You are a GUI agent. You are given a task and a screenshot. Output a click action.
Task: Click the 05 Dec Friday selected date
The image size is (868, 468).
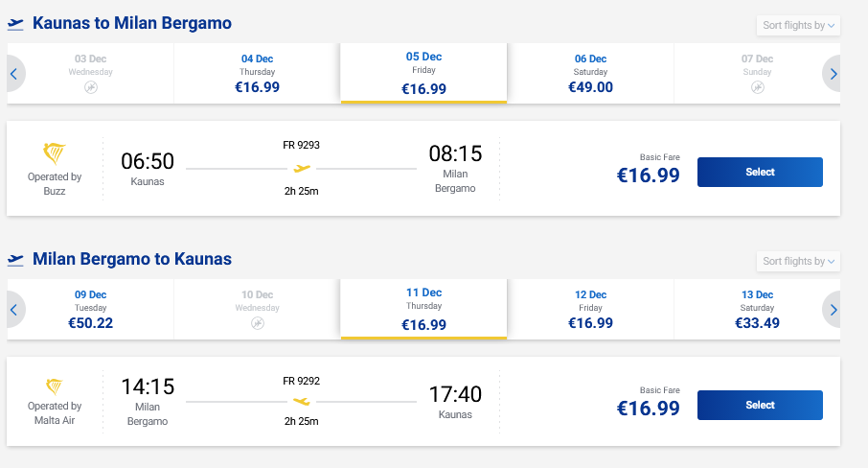(x=423, y=73)
